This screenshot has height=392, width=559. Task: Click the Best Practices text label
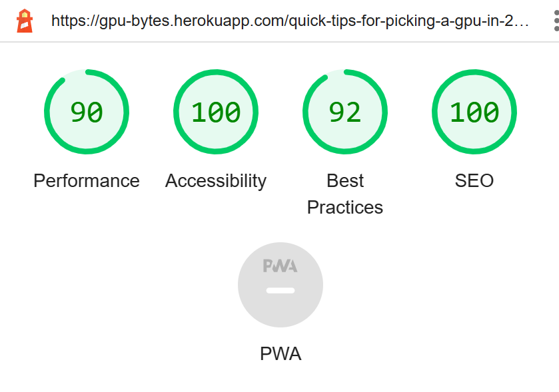[345, 194]
